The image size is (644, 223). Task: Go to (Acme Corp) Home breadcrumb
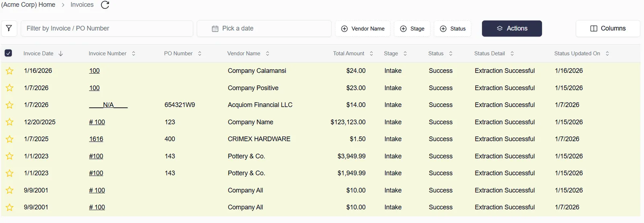point(28,5)
